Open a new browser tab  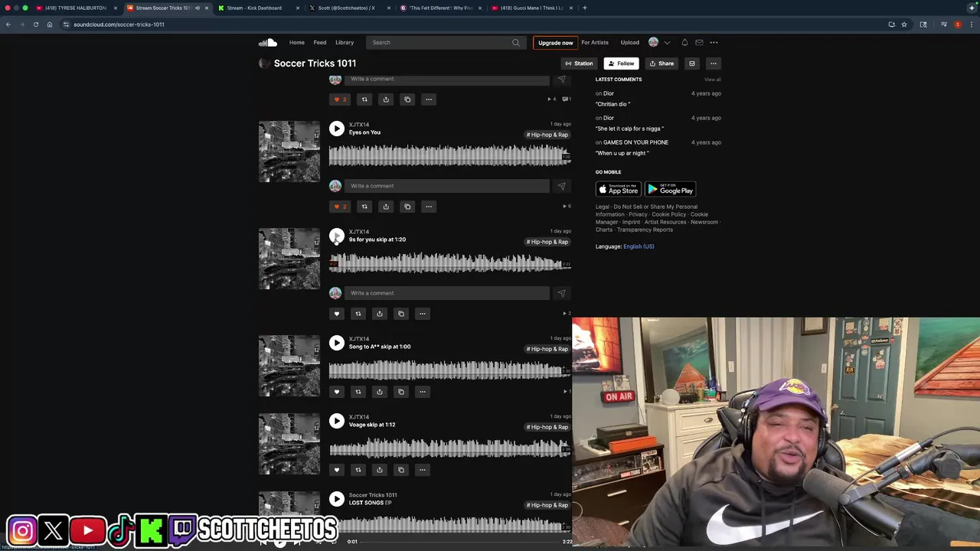[x=584, y=8]
